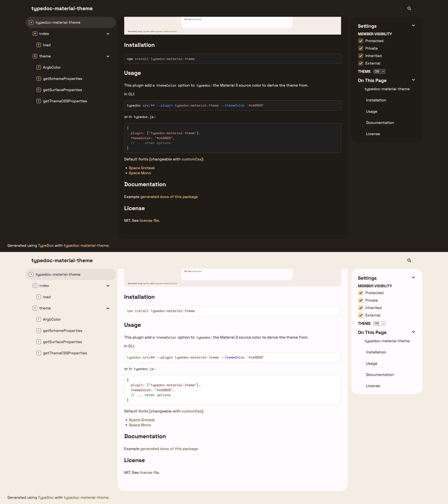Toggle External checkbox in the light Settings panel
The width and height of the screenshot is (448, 504).
[361, 315]
